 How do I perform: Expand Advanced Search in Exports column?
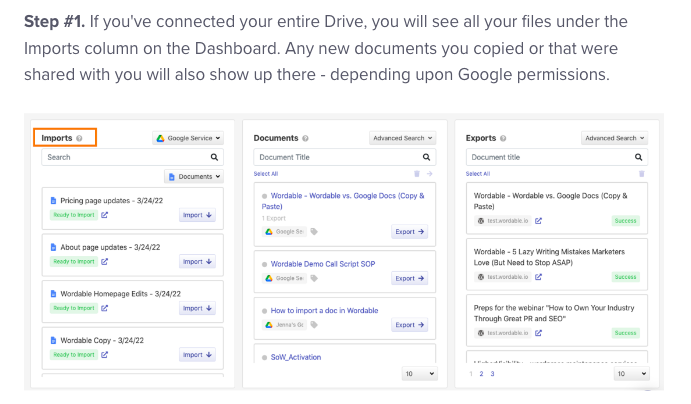(x=614, y=138)
